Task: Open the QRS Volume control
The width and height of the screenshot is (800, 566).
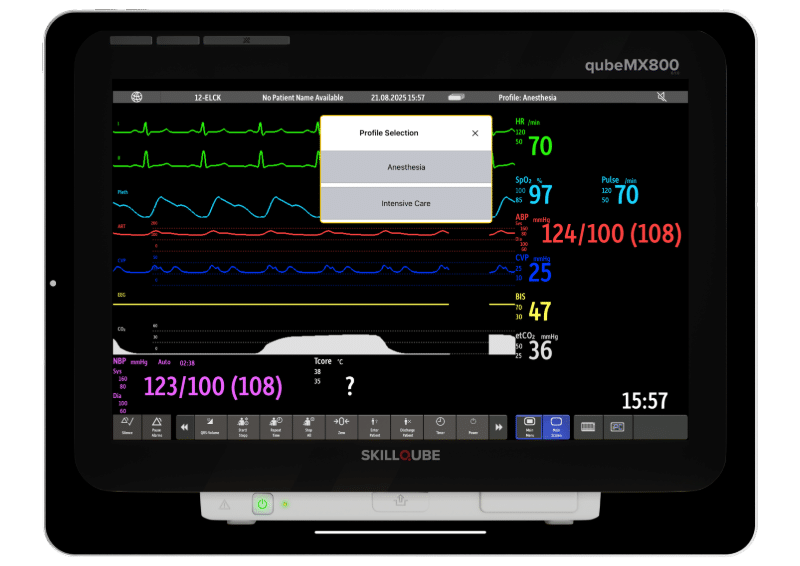Action: click(210, 427)
